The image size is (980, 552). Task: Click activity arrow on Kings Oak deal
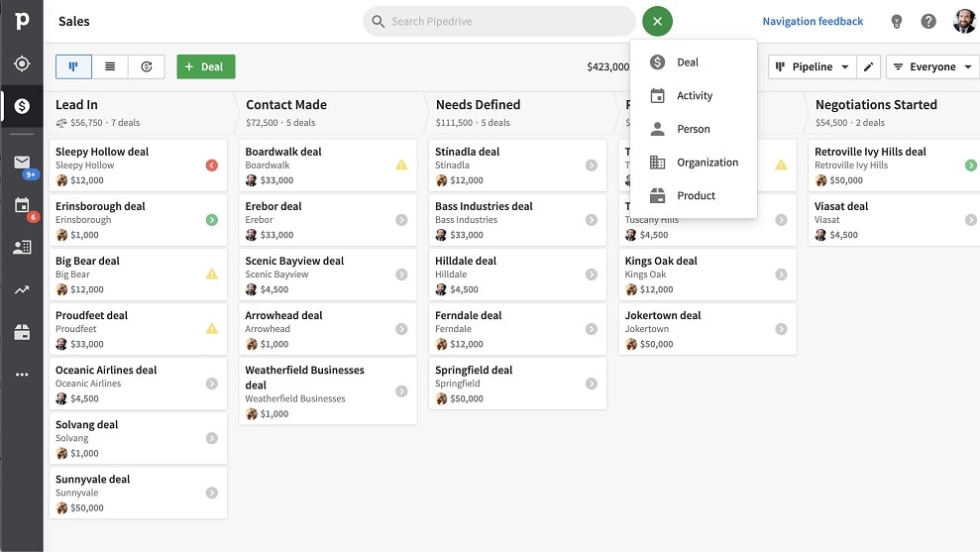point(781,275)
